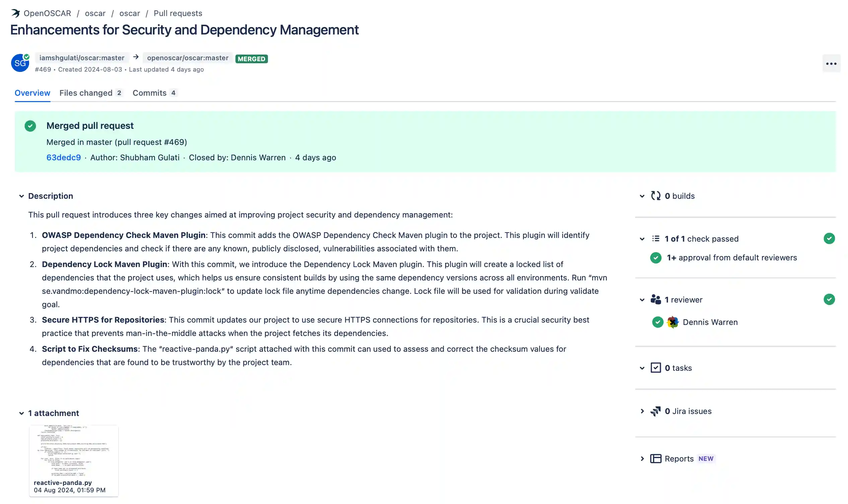Click the MERGED status badge
848x504 pixels.
pos(252,59)
